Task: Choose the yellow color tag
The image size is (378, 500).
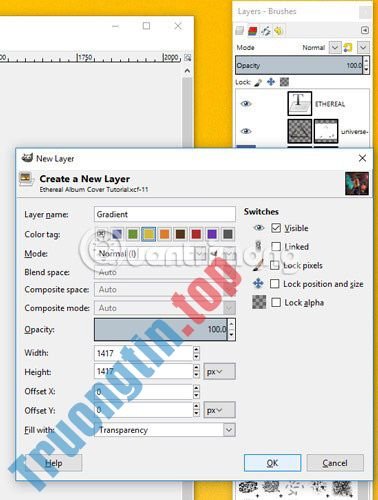Action: (149, 234)
